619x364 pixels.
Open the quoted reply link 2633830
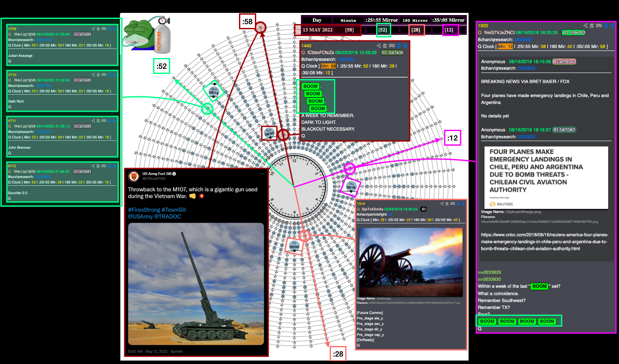pos(527,137)
